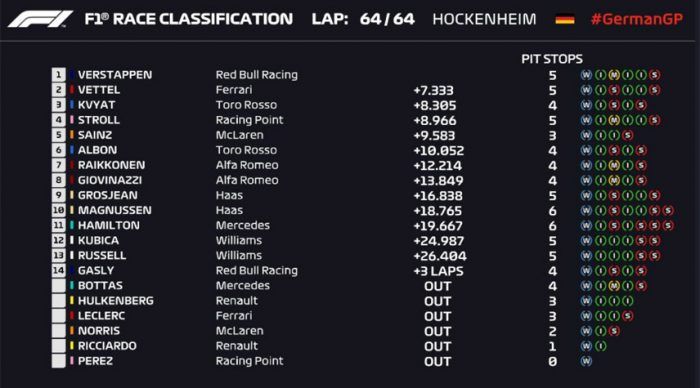
Task: Select the HOCKENHEIM circuit label
Action: pyautogui.click(x=484, y=19)
